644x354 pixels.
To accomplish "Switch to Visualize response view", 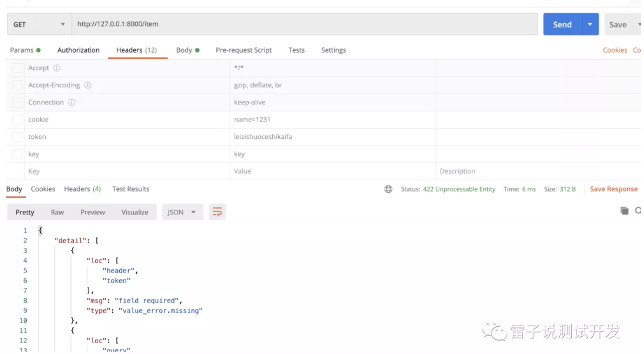I will tap(135, 212).
